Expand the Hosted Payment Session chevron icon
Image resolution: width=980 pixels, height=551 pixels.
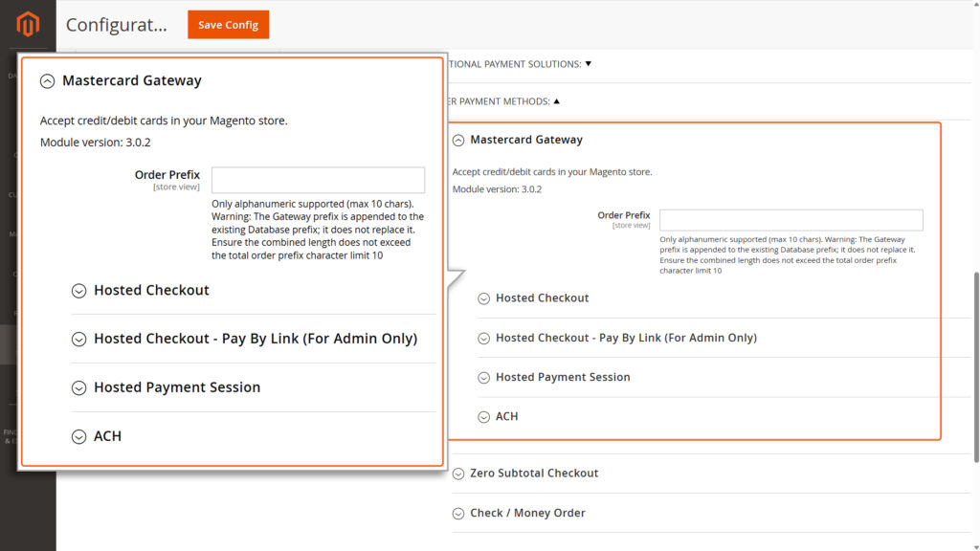pos(78,387)
